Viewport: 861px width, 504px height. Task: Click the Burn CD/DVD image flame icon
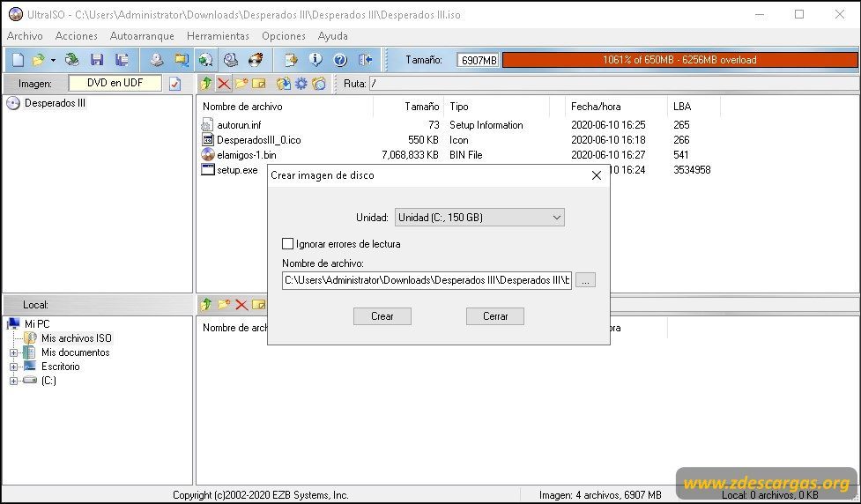pyautogui.click(x=256, y=60)
